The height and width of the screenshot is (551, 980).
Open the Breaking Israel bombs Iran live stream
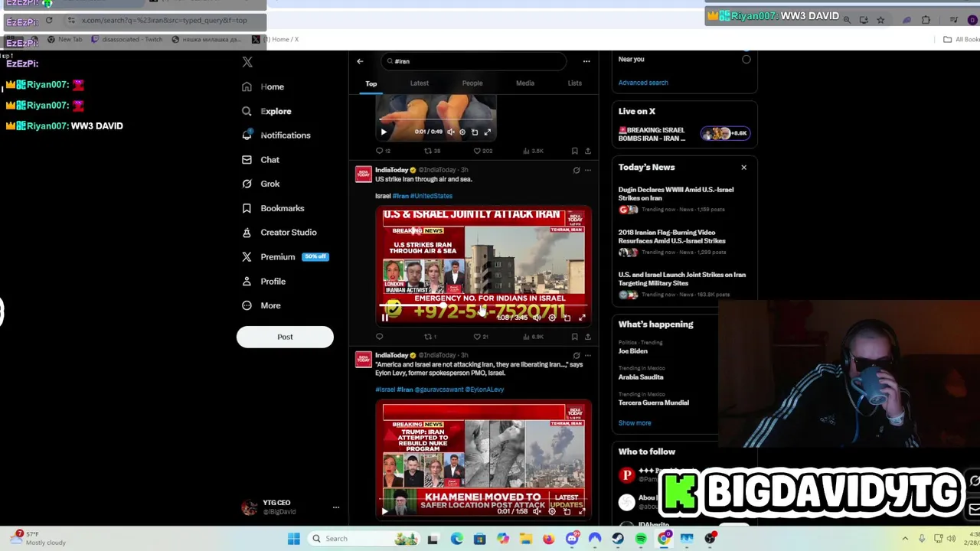(x=684, y=134)
